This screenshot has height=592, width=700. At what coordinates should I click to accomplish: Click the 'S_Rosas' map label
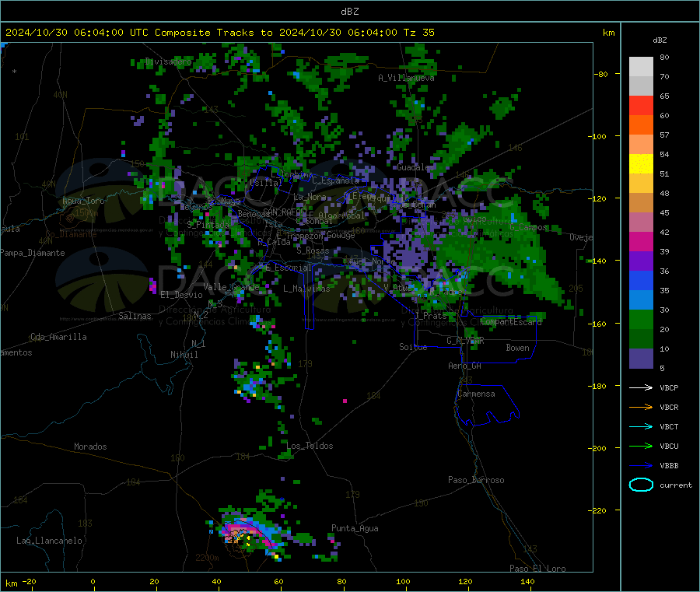tap(313, 250)
